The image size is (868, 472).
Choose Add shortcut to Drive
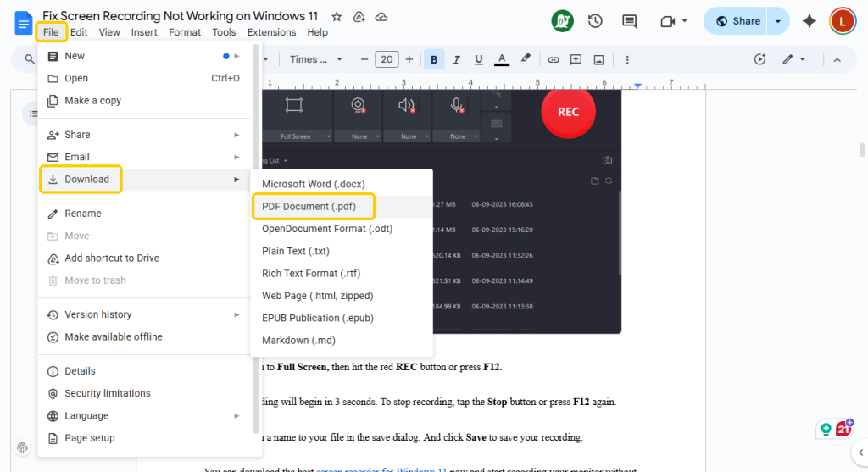(x=144, y=258)
